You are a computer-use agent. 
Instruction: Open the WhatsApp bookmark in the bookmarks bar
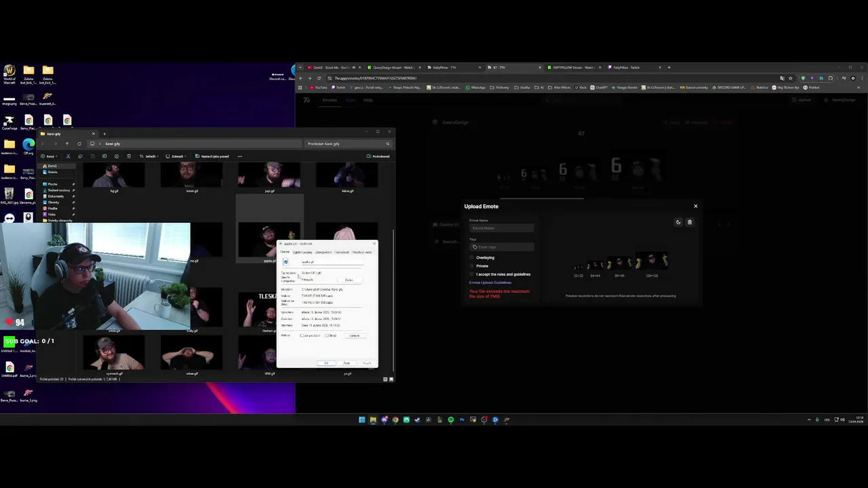pyautogui.click(x=475, y=87)
